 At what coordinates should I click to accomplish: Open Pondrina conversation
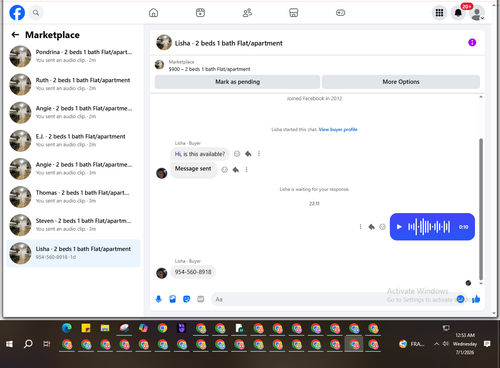coord(73,56)
